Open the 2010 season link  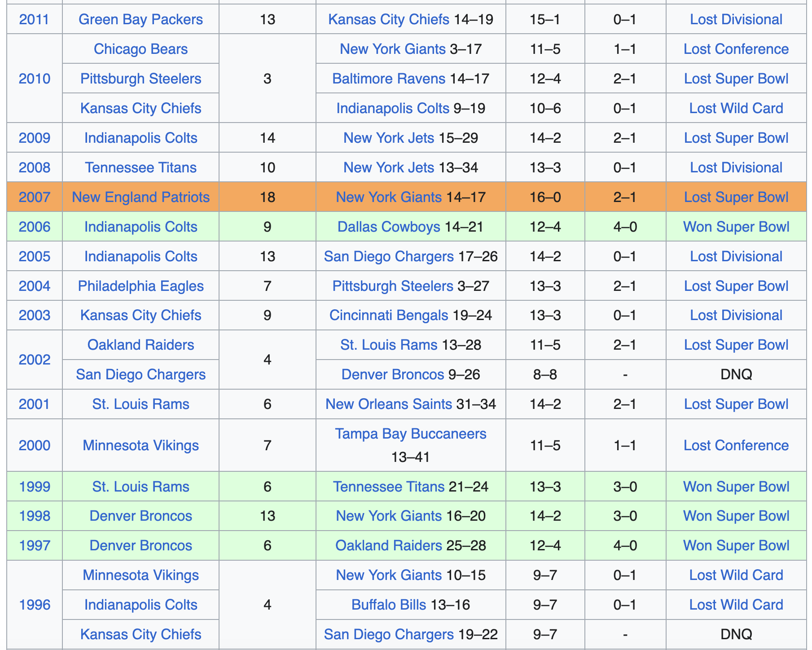(x=34, y=79)
